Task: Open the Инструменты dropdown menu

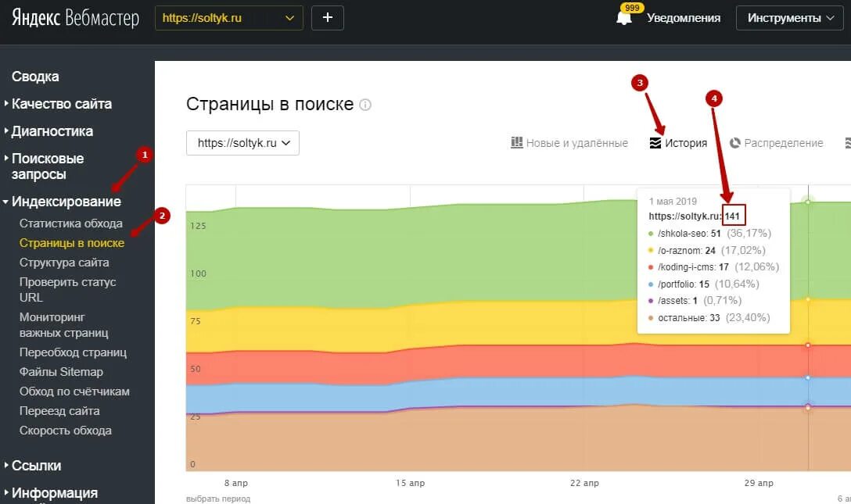Action: coord(790,18)
